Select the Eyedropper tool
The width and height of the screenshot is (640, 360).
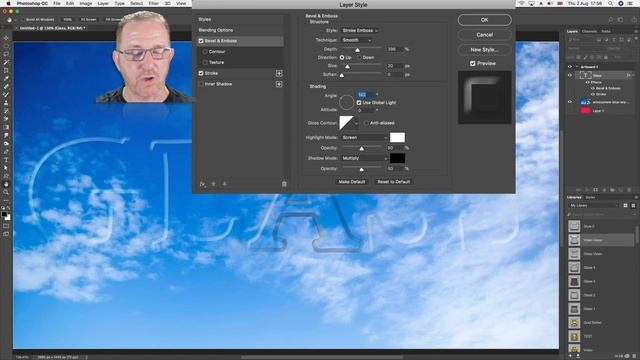pos(6,78)
